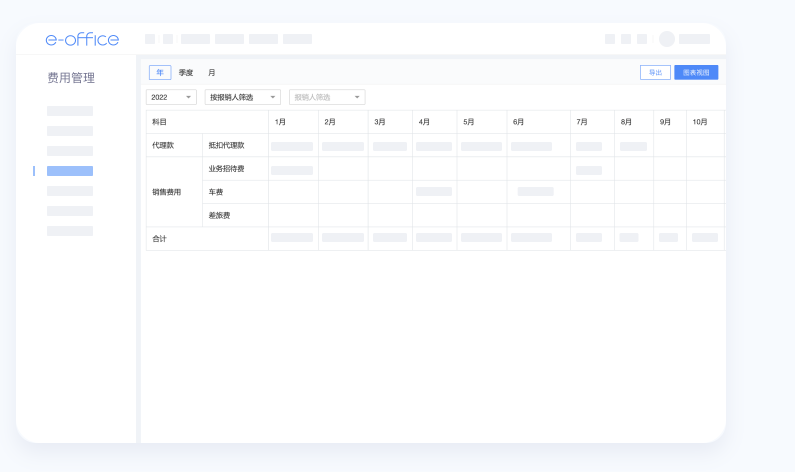
Task: Select the 月 view option
Action: pyautogui.click(x=211, y=73)
